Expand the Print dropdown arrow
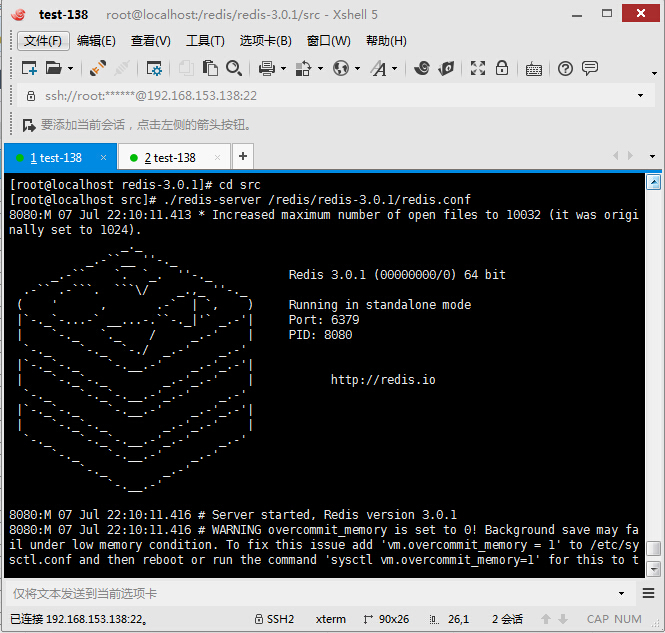 pyautogui.click(x=283, y=68)
